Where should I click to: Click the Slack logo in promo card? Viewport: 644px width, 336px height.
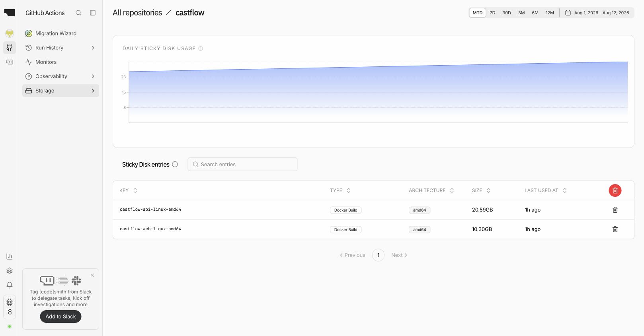(x=76, y=281)
